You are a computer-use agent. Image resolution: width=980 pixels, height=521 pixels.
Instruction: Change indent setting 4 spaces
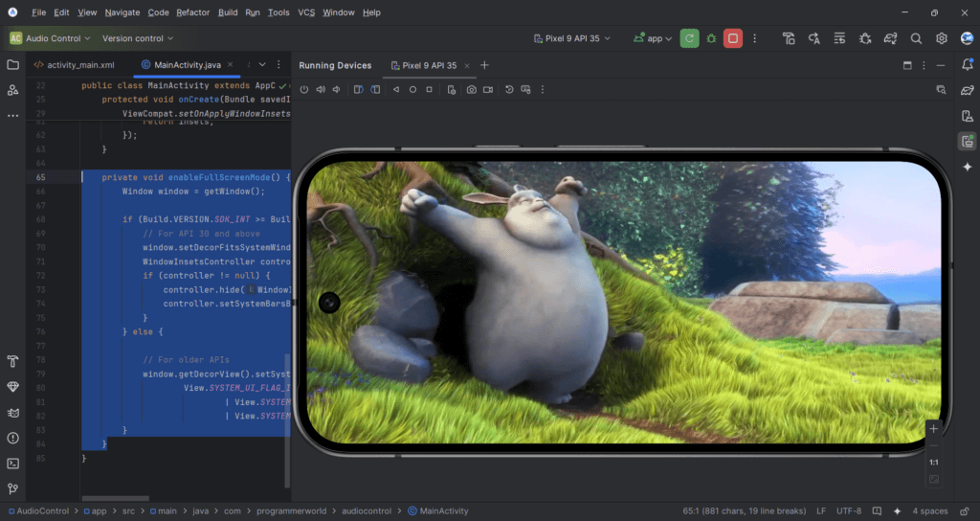pos(930,511)
